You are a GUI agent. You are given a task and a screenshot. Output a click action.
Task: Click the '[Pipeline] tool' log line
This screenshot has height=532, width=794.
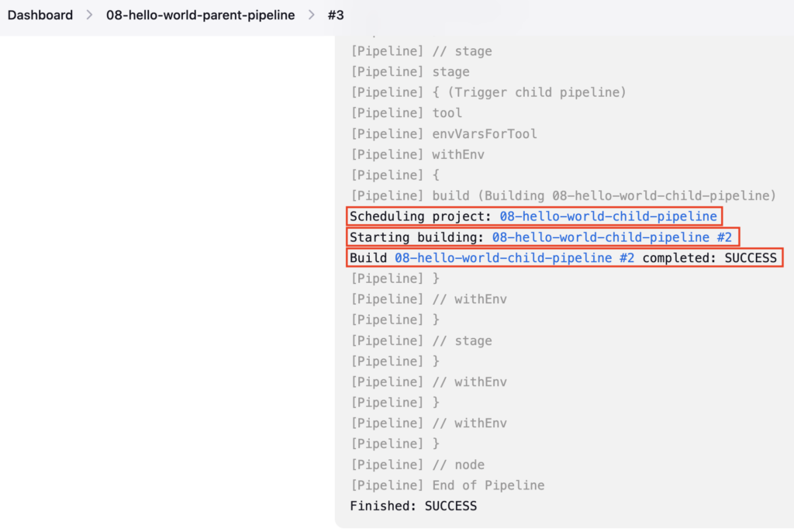[406, 113]
